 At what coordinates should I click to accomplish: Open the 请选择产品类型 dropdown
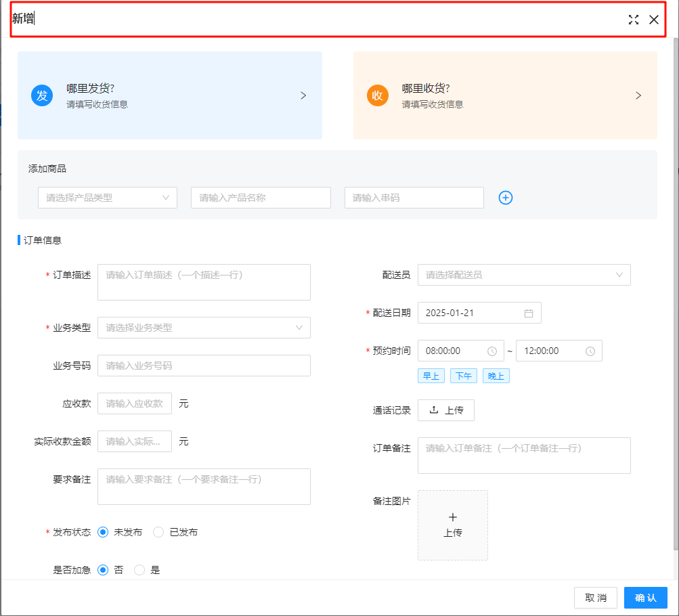(108, 198)
